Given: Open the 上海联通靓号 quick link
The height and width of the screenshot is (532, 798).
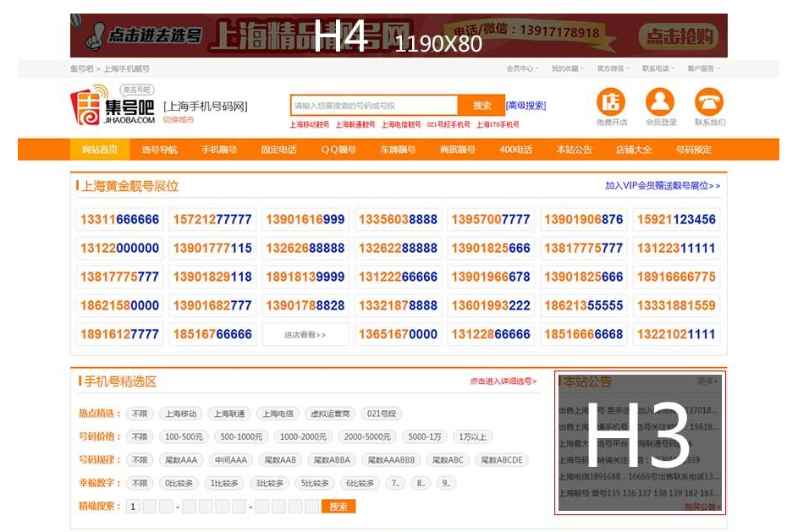Looking at the screenshot, I should 355,124.
